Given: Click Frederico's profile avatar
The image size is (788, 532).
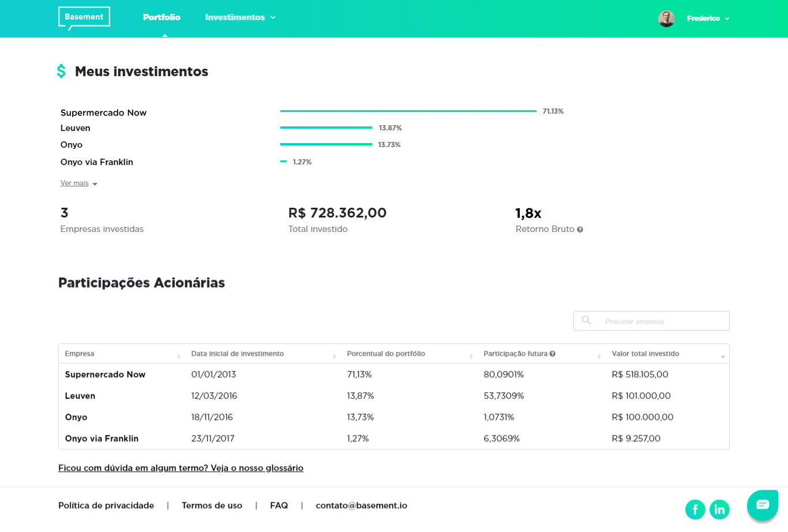Looking at the screenshot, I should 666,18.
